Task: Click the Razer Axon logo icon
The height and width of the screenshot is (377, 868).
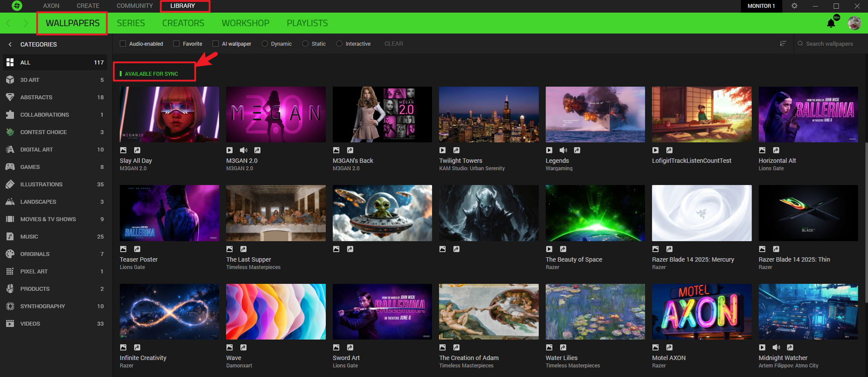Action: (17, 6)
